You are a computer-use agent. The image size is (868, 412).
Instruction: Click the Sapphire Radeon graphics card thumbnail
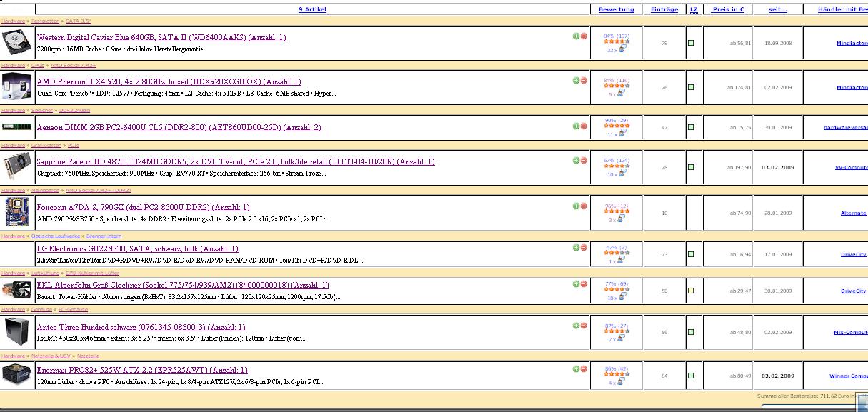click(16, 167)
